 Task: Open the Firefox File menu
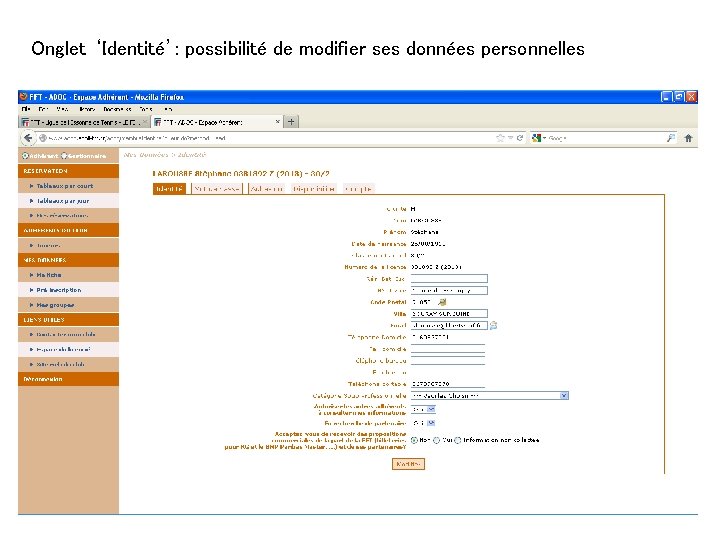point(26,109)
